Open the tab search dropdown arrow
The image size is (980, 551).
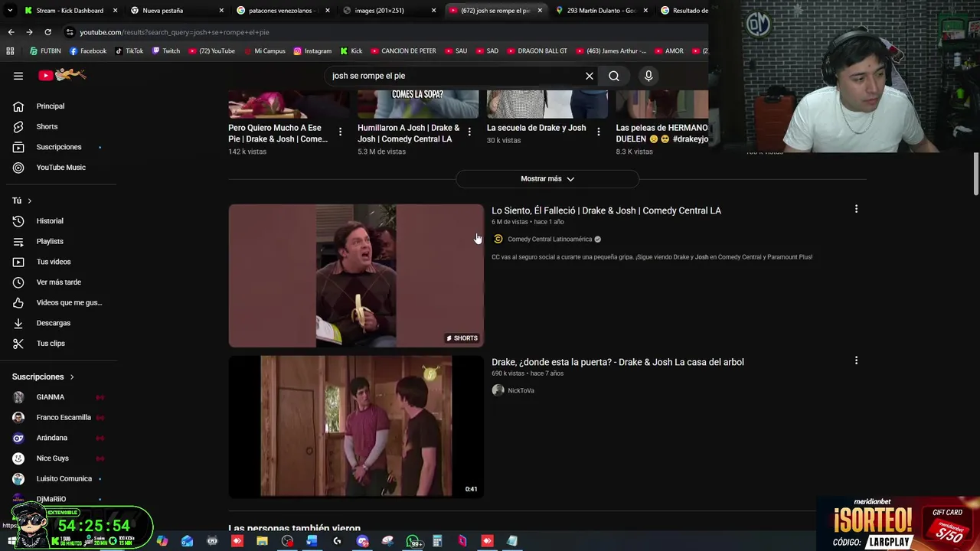coord(10,11)
